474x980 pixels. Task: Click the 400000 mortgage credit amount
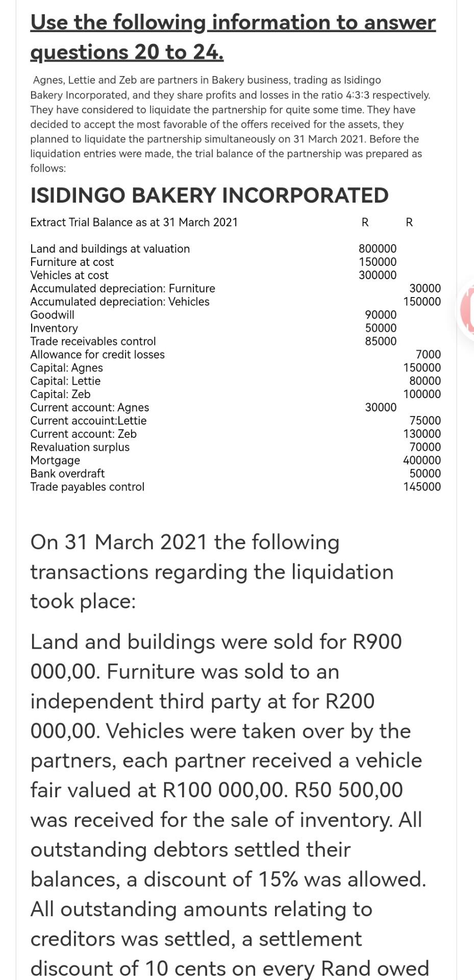pyautogui.click(x=422, y=460)
